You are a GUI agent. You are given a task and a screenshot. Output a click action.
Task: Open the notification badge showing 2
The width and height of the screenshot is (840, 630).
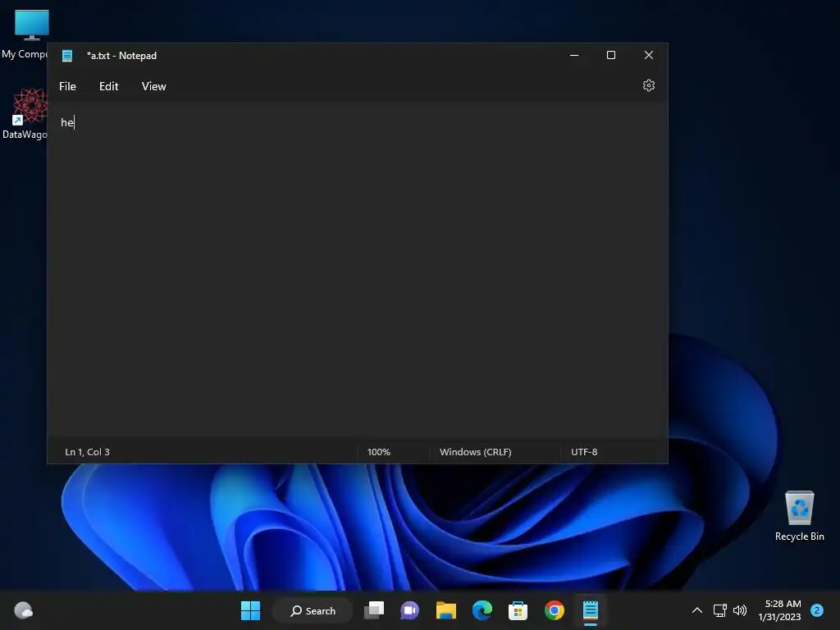(x=817, y=610)
